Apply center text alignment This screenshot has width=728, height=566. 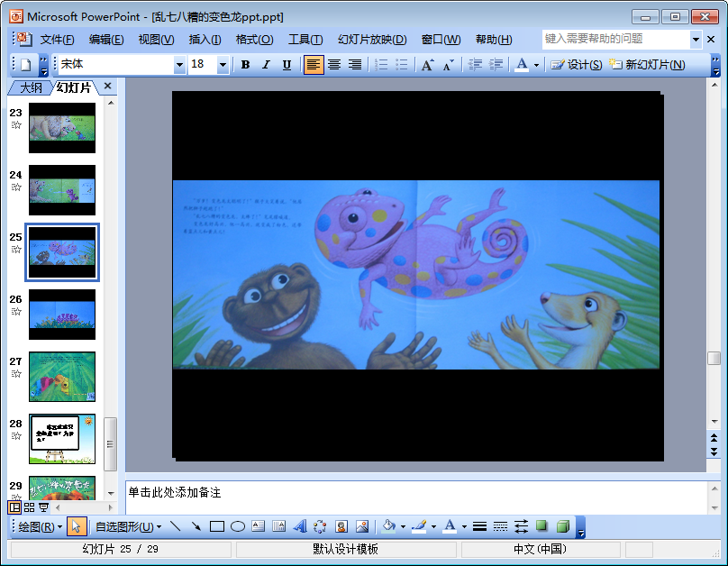[334, 65]
